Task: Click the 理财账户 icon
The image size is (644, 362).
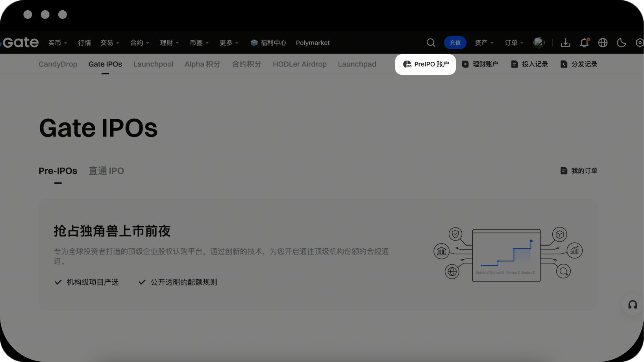Action: 465,64
